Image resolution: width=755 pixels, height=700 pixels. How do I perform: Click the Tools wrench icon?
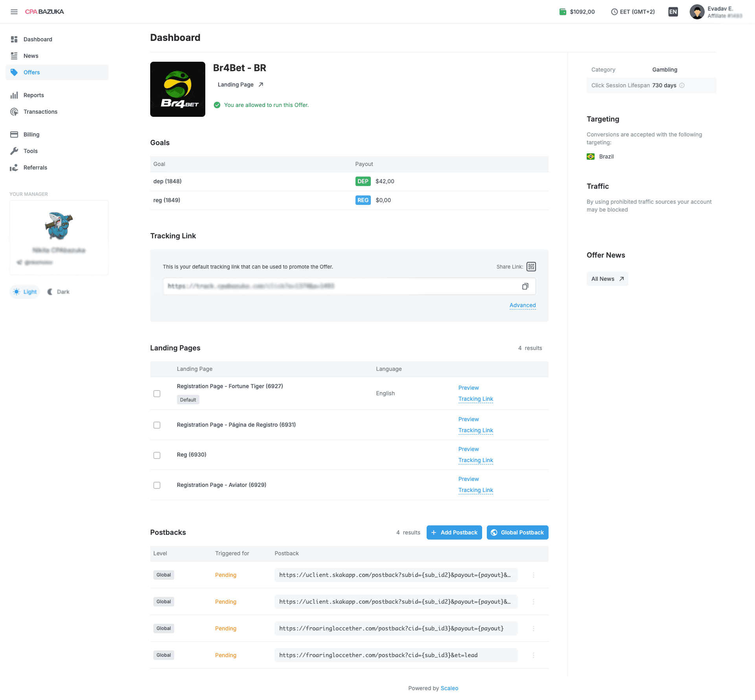pos(14,151)
